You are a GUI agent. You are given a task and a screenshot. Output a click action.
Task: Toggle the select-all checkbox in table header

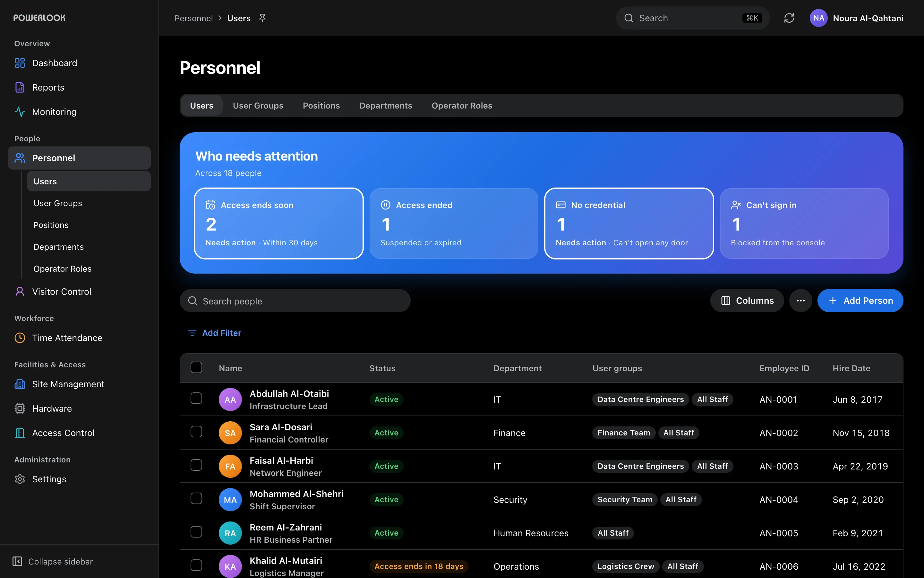196,368
